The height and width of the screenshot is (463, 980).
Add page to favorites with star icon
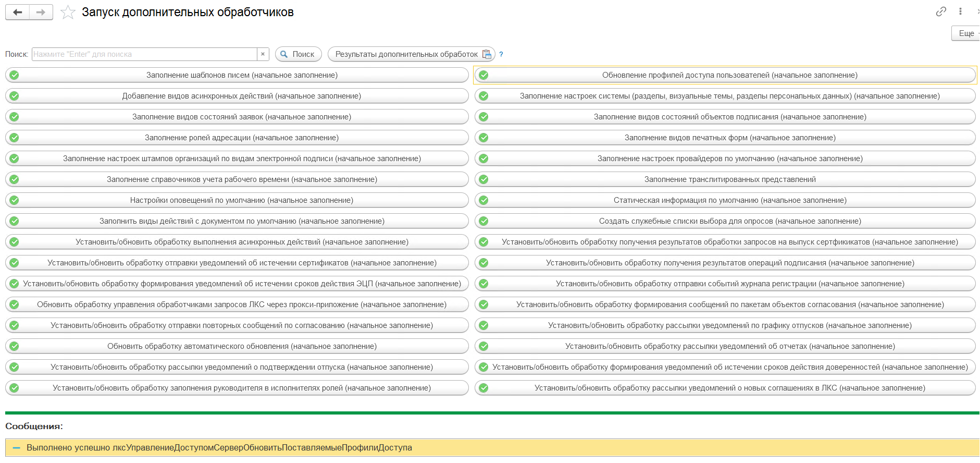(68, 12)
